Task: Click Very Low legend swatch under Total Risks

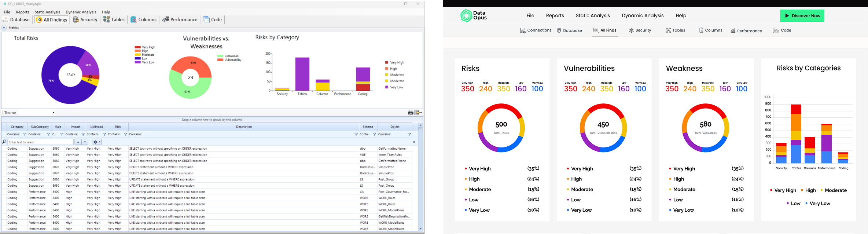Action: (137, 62)
